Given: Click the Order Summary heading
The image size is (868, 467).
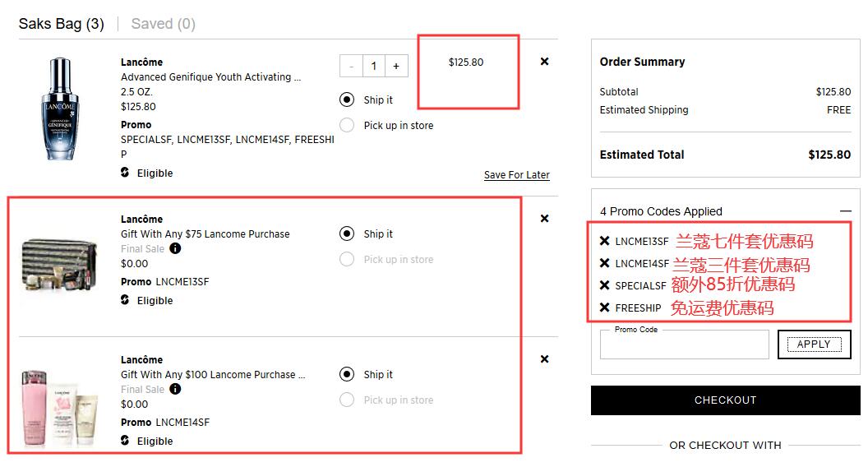Looking at the screenshot, I should click(642, 62).
